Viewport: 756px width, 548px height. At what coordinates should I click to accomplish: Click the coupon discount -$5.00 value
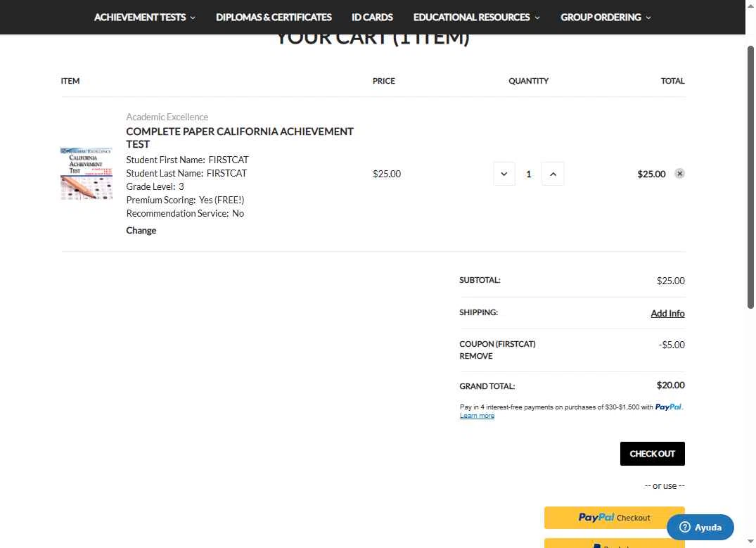(671, 345)
